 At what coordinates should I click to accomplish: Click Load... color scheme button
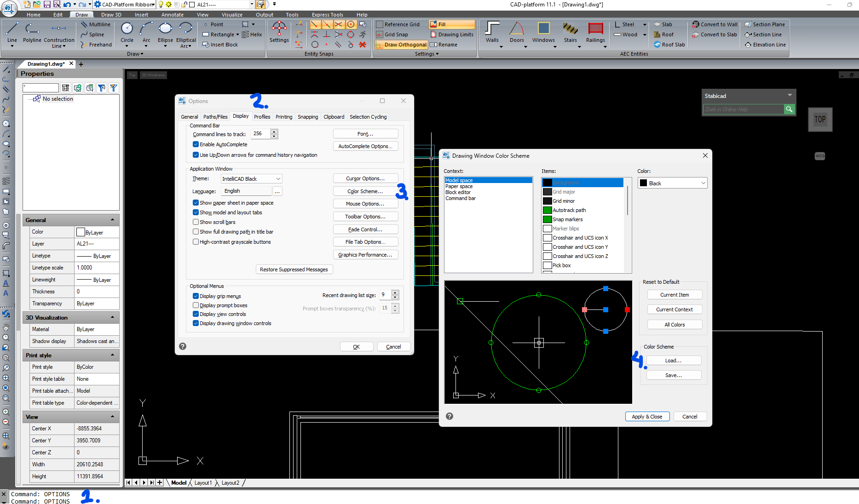[674, 361]
